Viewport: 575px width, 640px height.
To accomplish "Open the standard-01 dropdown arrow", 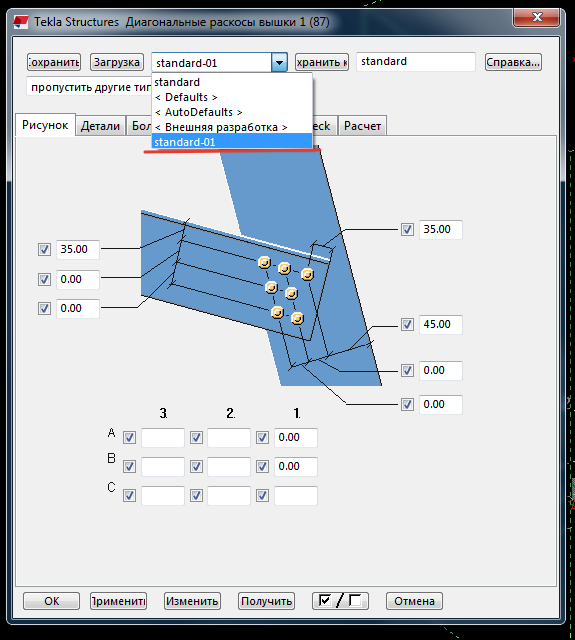I will [x=279, y=63].
